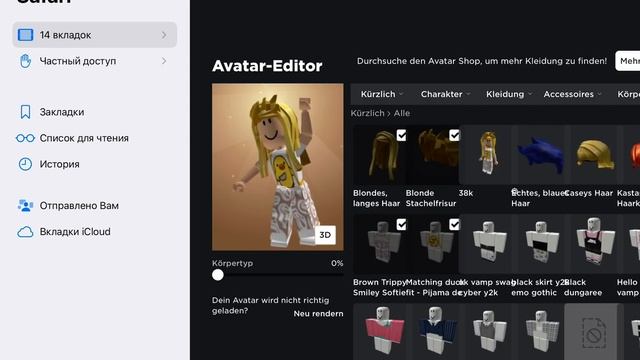Viewport: 640px width, 360px height.
Task: Click the avatar preview image
Action: tap(278, 167)
